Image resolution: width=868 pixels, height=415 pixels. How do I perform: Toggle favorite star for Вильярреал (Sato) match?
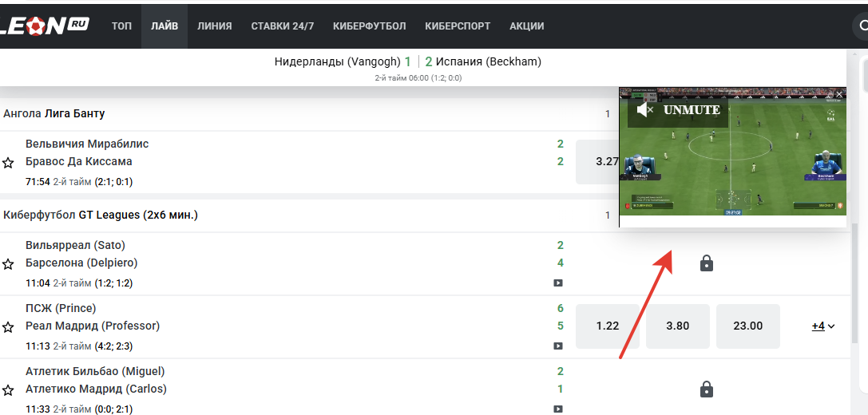point(8,264)
